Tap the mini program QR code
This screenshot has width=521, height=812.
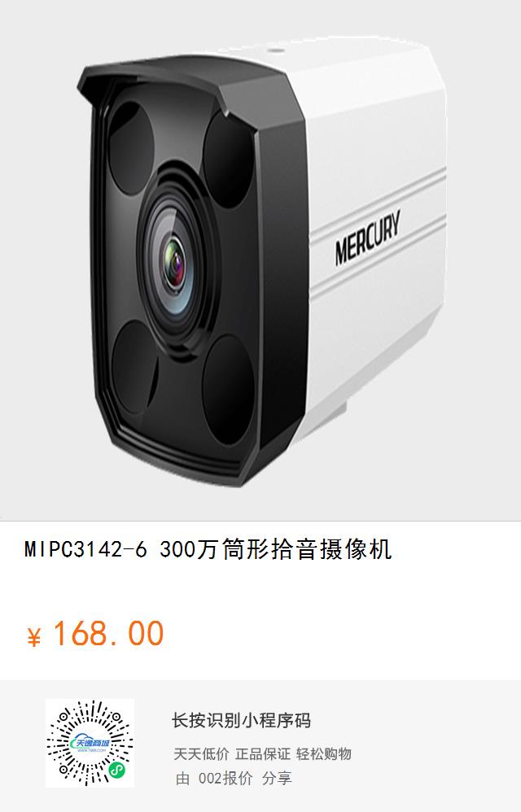[x=90, y=743]
